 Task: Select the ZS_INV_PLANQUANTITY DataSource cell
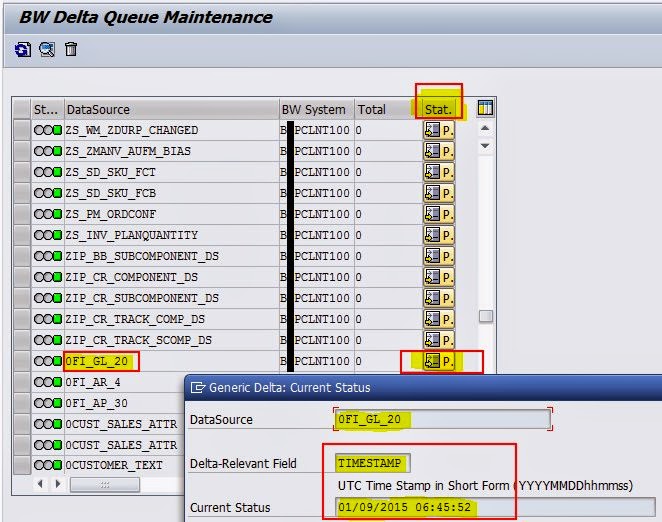point(171,235)
